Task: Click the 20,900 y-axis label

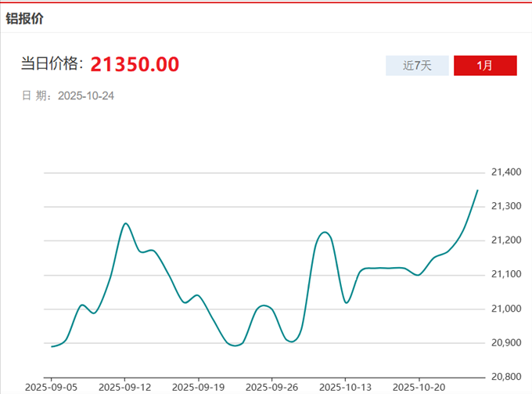Action: 505,343
